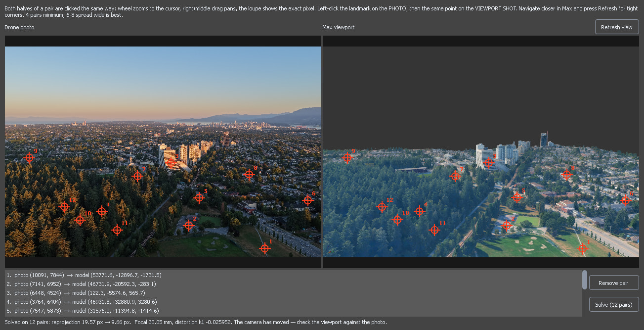Click crosshair marker 5 on the drone photo

[x=199, y=198]
